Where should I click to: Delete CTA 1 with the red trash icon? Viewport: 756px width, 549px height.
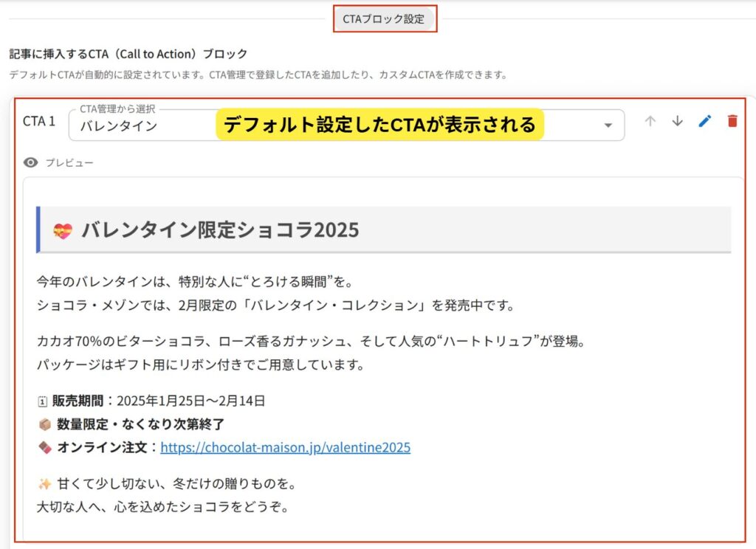coord(732,121)
